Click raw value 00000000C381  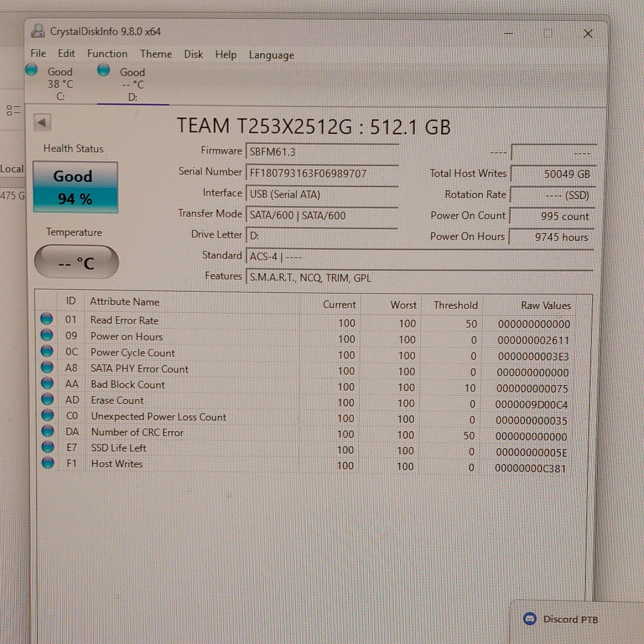[x=530, y=468]
